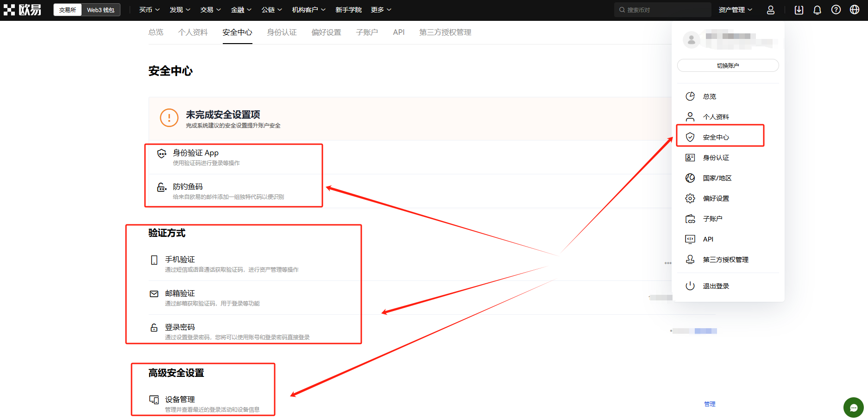Open the chat support bubble at bottom right
The width and height of the screenshot is (868, 420).
(x=854, y=407)
